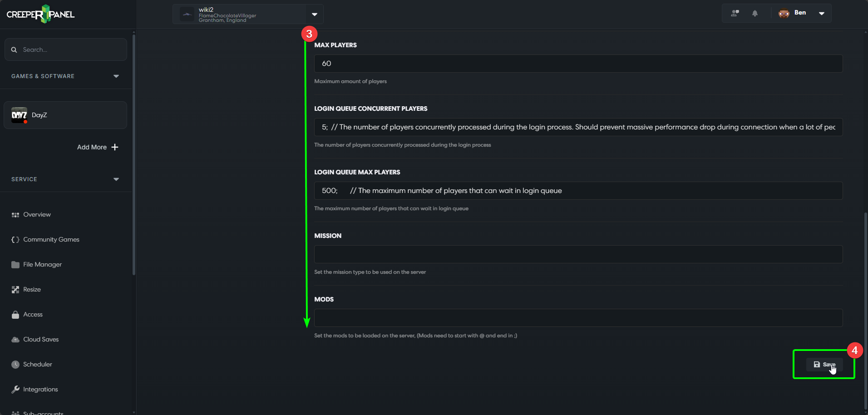Click the notifications bell icon
The image size is (868, 415).
click(x=755, y=13)
